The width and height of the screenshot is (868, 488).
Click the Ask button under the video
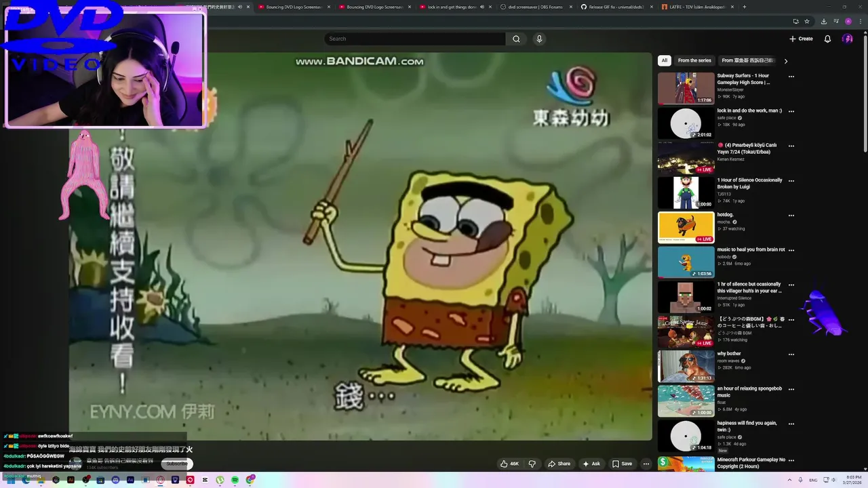591,464
